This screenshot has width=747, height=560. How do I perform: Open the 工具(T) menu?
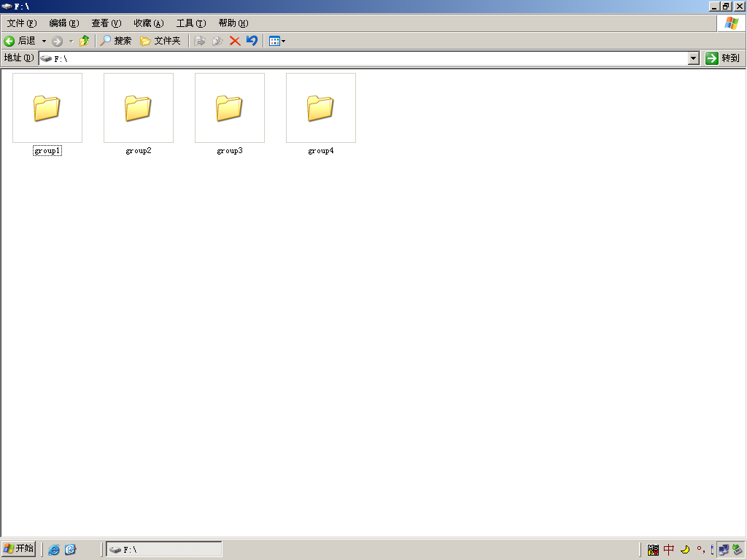point(191,23)
